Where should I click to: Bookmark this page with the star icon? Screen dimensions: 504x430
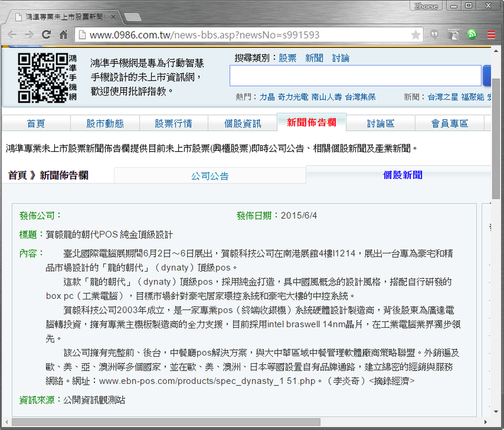click(416, 35)
